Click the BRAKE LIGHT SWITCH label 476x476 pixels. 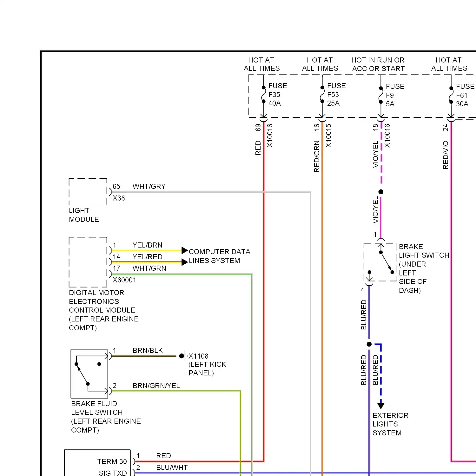[424, 268]
